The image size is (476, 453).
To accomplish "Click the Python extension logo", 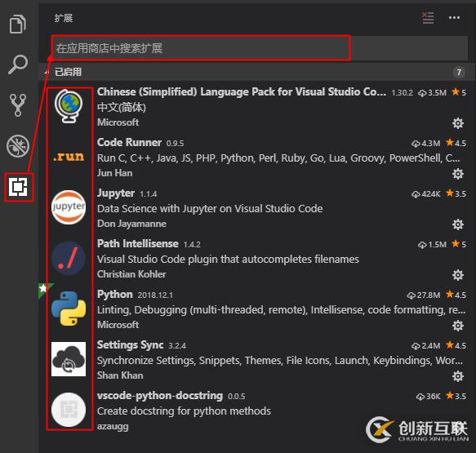I will (69, 309).
